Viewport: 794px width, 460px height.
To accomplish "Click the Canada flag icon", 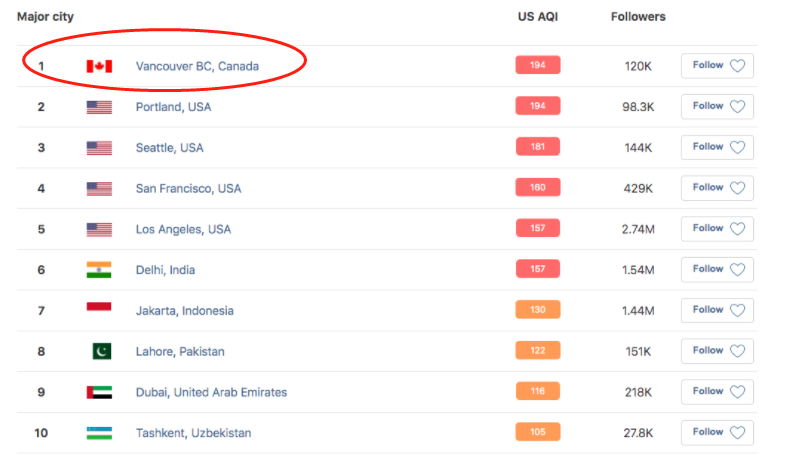I will click(x=98, y=66).
